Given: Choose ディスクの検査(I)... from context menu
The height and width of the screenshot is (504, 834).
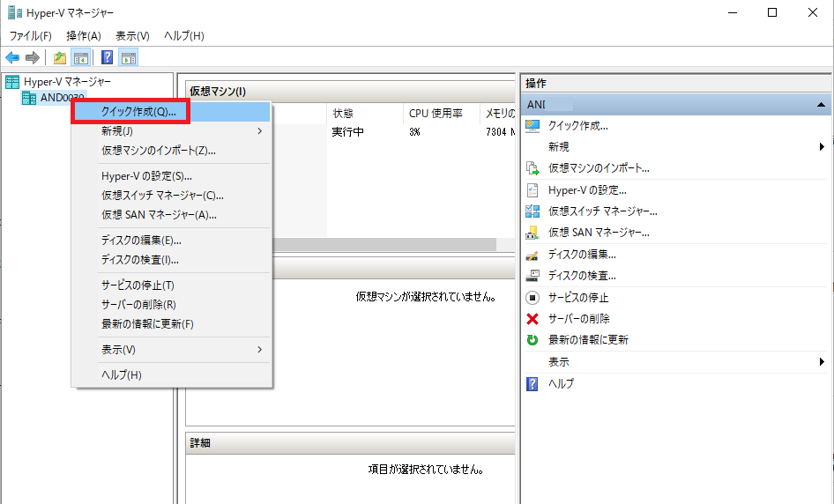Looking at the screenshot, I should (x=172, y=260).
